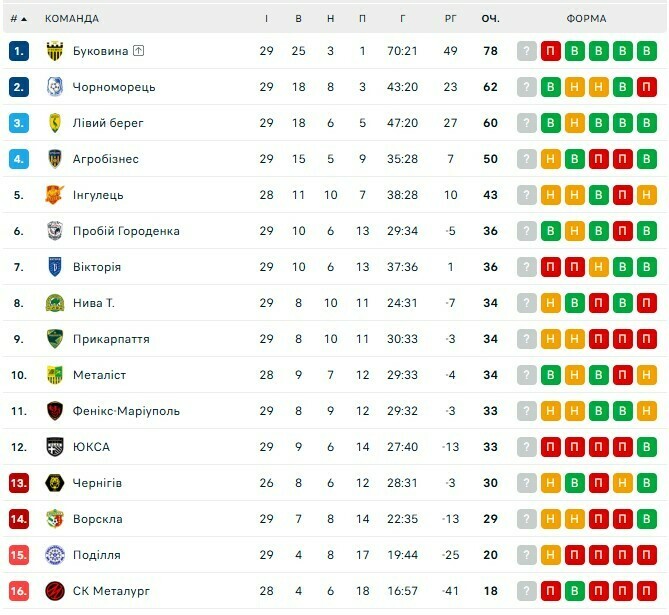Click the Чорноморець club logo

click(55, 87)
